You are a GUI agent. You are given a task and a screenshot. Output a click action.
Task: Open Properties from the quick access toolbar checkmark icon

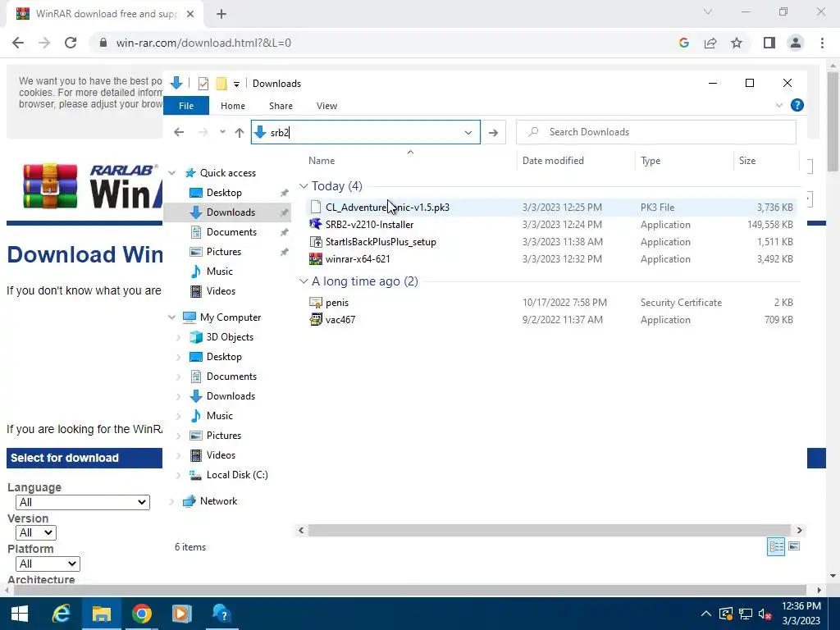(203, 84)
